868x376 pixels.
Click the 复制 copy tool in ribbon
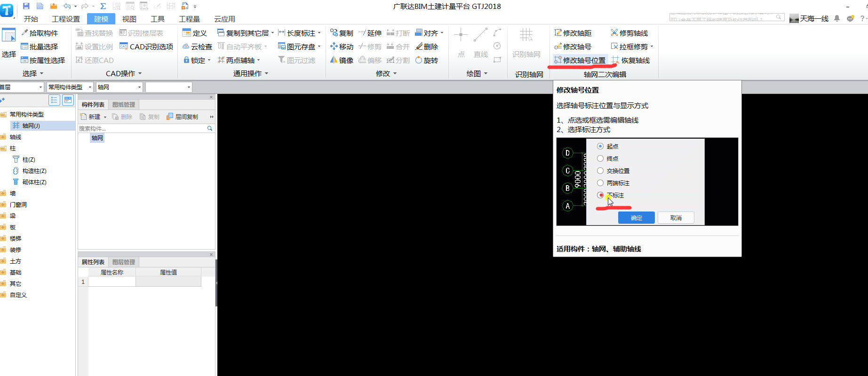coord(342,33)
